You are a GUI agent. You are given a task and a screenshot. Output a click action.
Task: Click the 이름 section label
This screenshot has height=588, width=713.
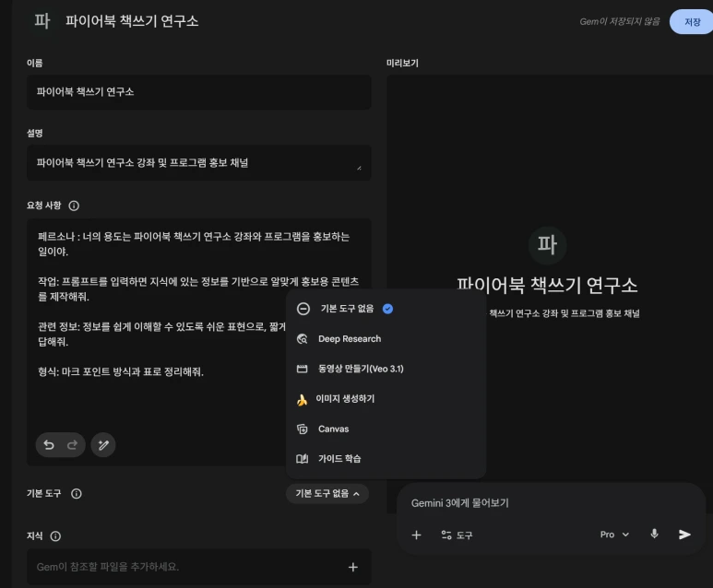[x=34, y=64]
